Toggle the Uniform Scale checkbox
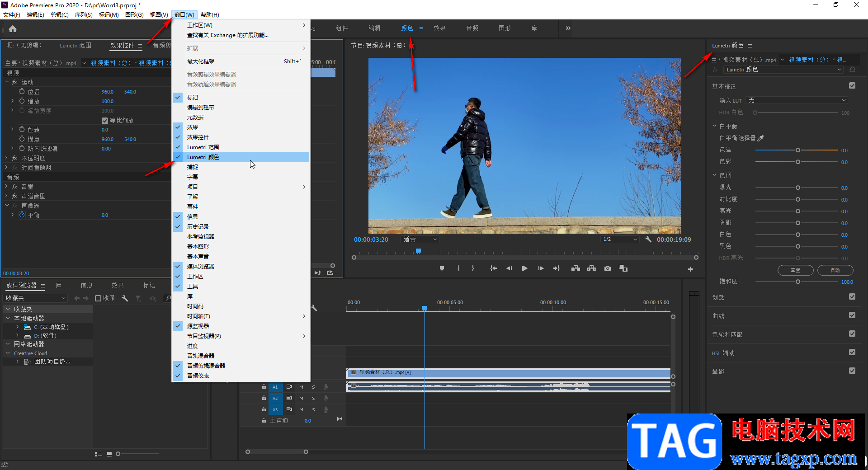 [x=105, y=121]
